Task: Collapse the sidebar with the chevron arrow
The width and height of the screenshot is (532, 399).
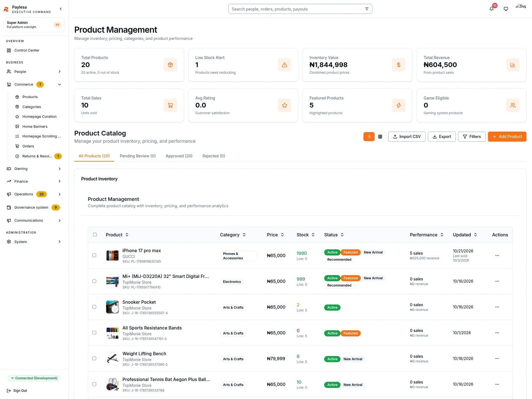Action: point(61,9)
